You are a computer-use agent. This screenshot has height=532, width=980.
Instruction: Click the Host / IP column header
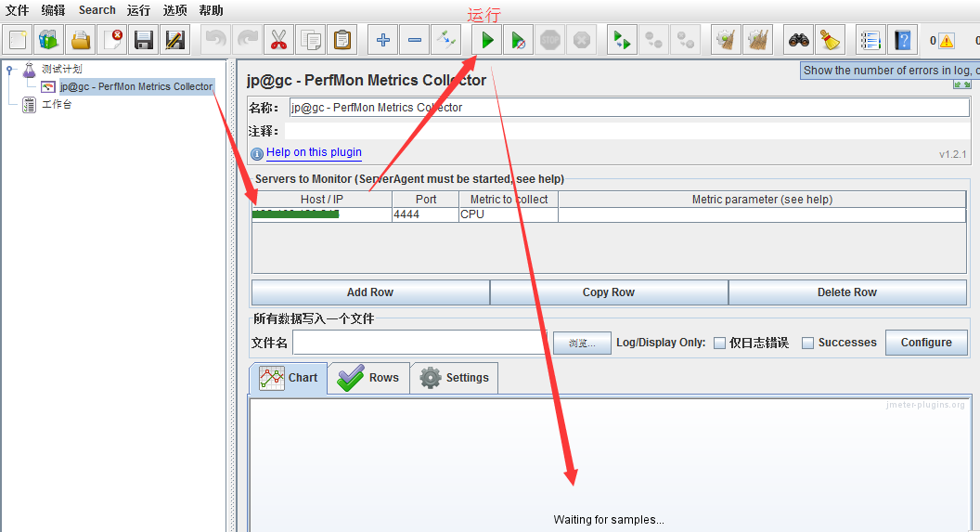[322, 200]
